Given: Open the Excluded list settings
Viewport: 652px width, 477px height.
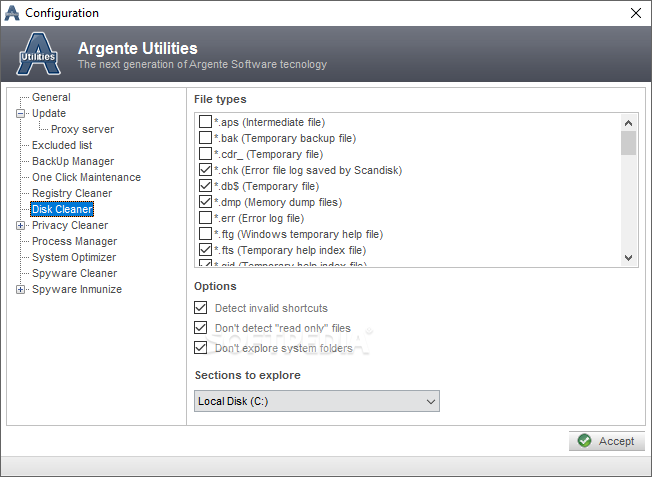Looking at the screenshot, I should coord(62,145).
